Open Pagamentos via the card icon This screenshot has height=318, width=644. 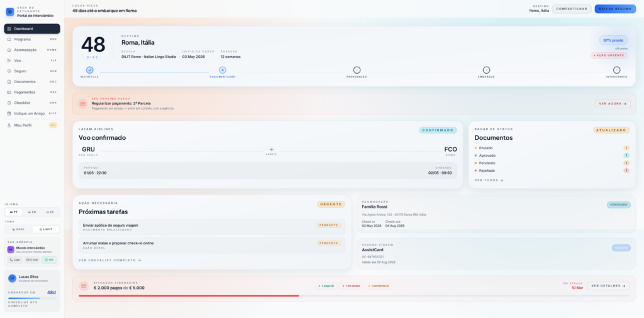(x=9, y=92)
